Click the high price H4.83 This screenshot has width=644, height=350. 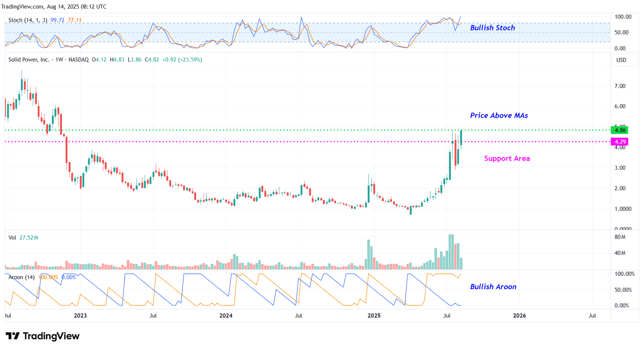click(117, 60)
